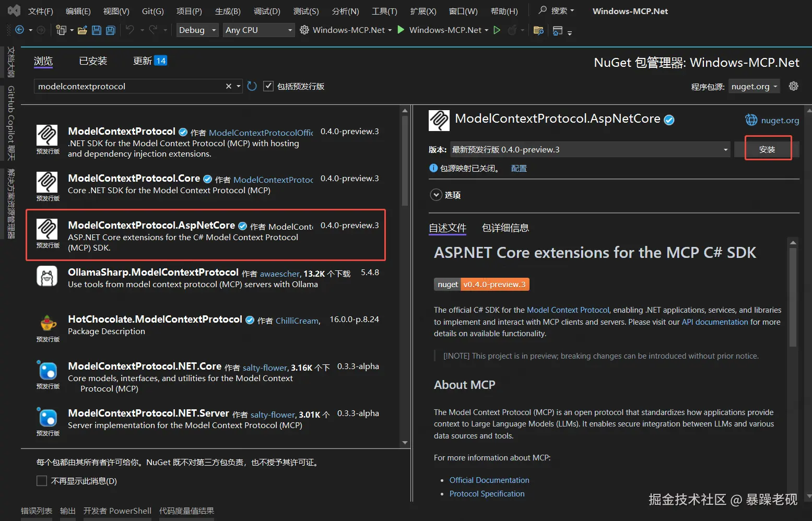Open the new project dropdown arrow in toolbar
This screenshot has height=521, width=812.
pos(72,30)
